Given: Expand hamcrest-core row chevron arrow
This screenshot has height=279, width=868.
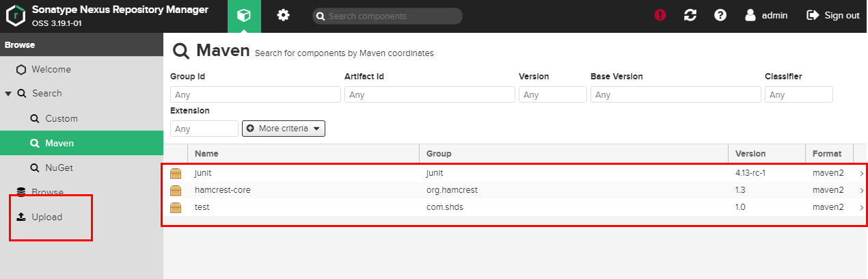Looking at the screenshot, I should click(x=861, y=191).
